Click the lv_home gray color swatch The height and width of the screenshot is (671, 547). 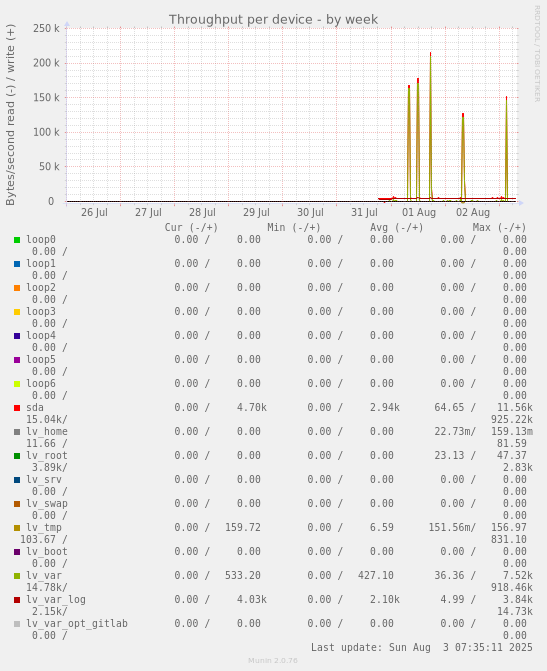coord(17,432)
